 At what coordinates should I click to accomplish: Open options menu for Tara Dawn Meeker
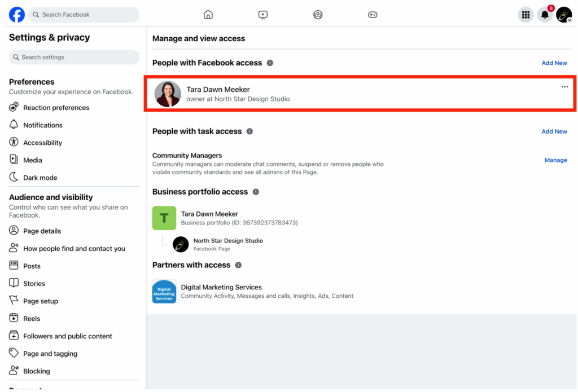[x=564, y=87]
